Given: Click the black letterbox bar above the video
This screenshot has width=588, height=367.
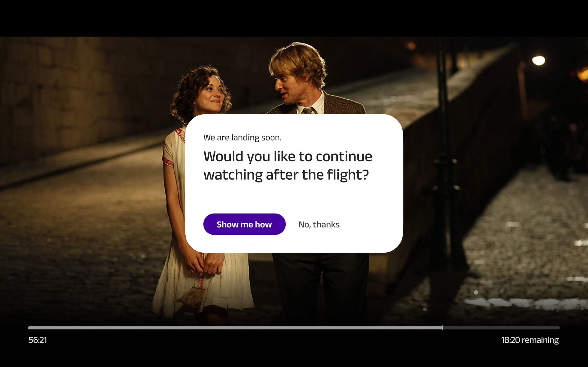Looking at the screenshot, I should click(294, 18).
